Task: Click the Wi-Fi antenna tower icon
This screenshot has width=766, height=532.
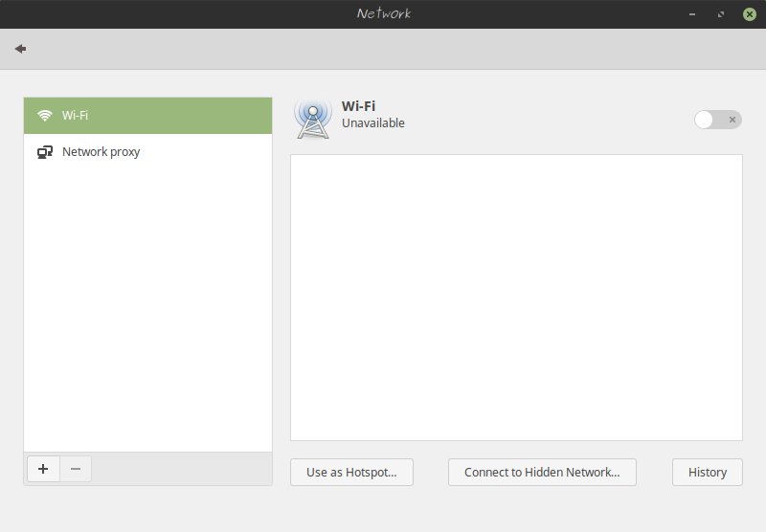Action: [313, 119]
